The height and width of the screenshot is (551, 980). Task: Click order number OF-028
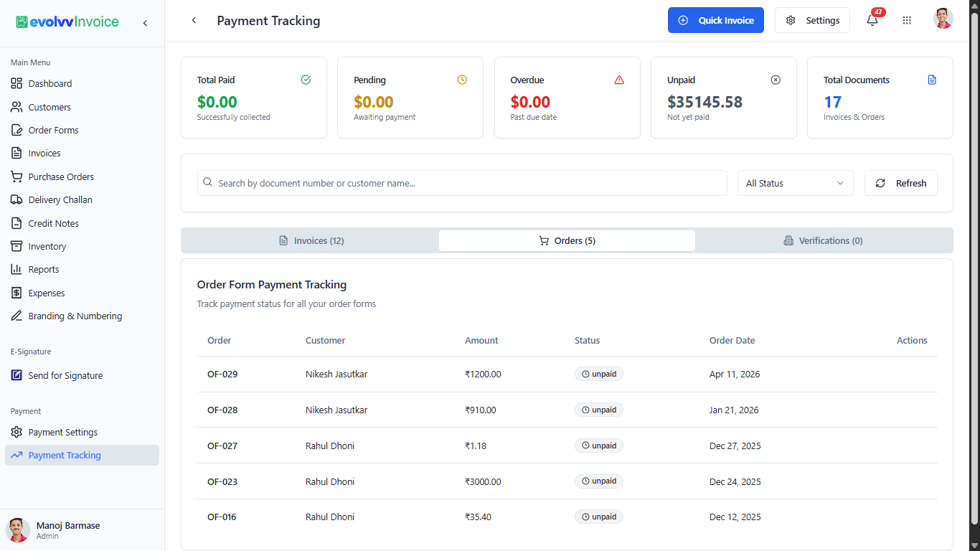click(x=222, y=410)
